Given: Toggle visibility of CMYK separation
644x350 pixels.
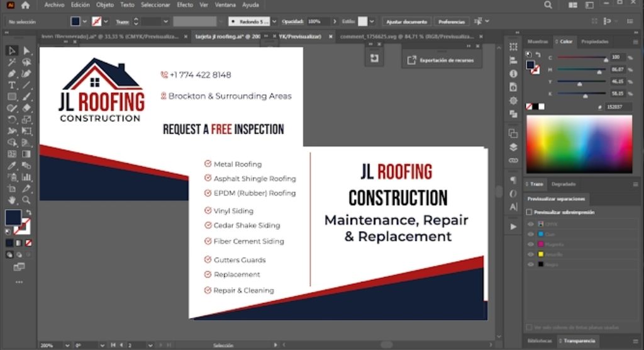Looking at the screenshot, I should click(x=531, y=224).
